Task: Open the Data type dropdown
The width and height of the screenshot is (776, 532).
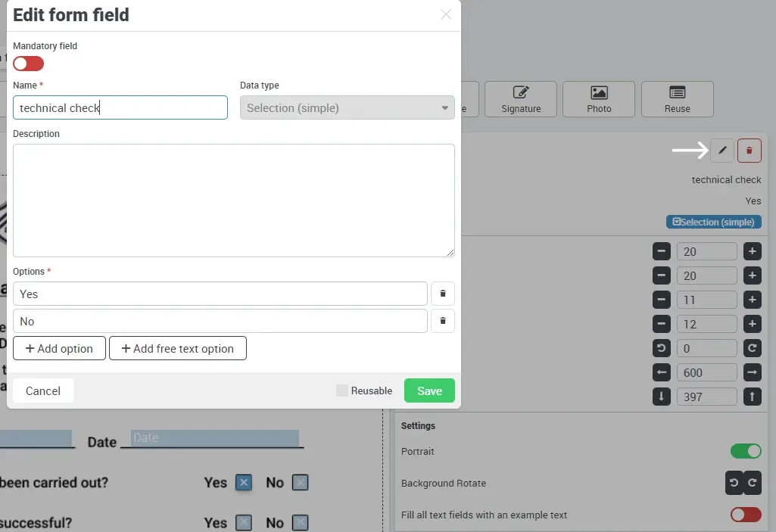Action: (x=347, y=107)
